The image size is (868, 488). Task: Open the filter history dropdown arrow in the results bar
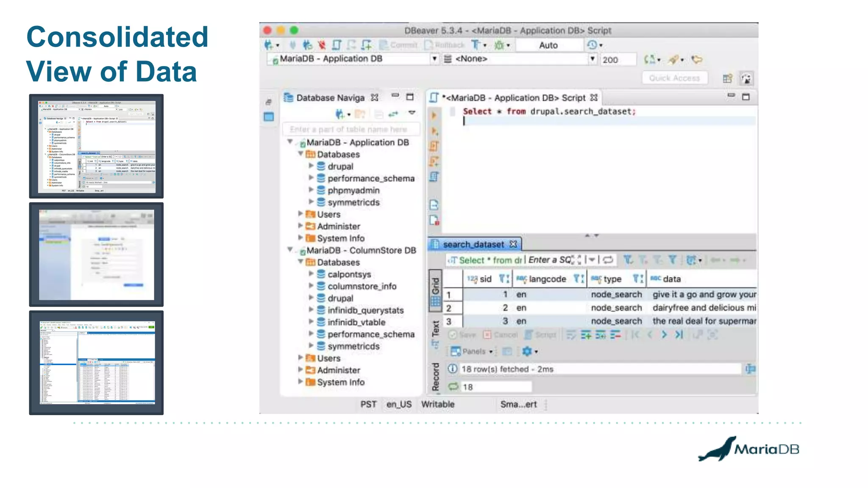(592, 260)
